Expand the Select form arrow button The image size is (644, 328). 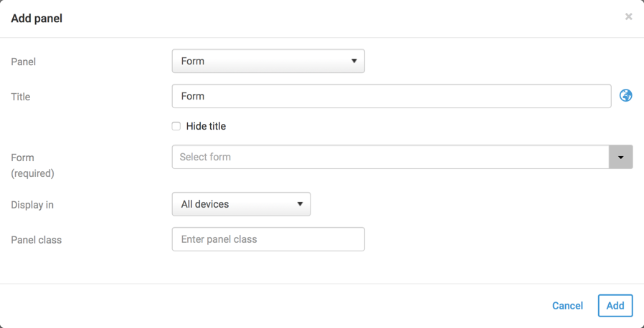620,157
